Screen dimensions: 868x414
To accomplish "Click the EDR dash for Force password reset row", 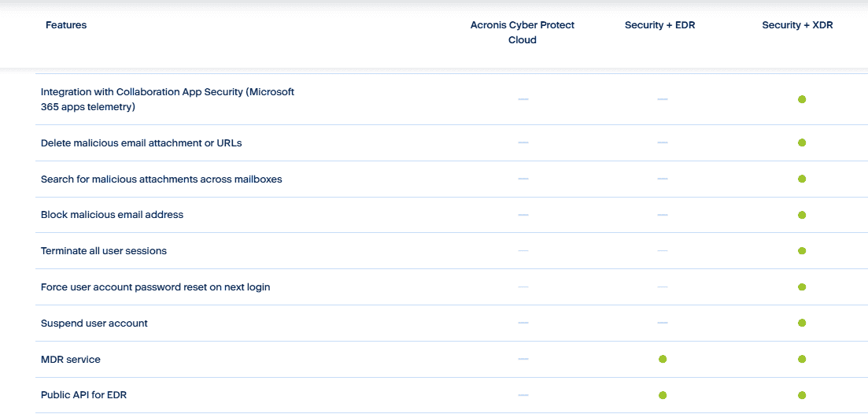I will (x=663, y=286).
